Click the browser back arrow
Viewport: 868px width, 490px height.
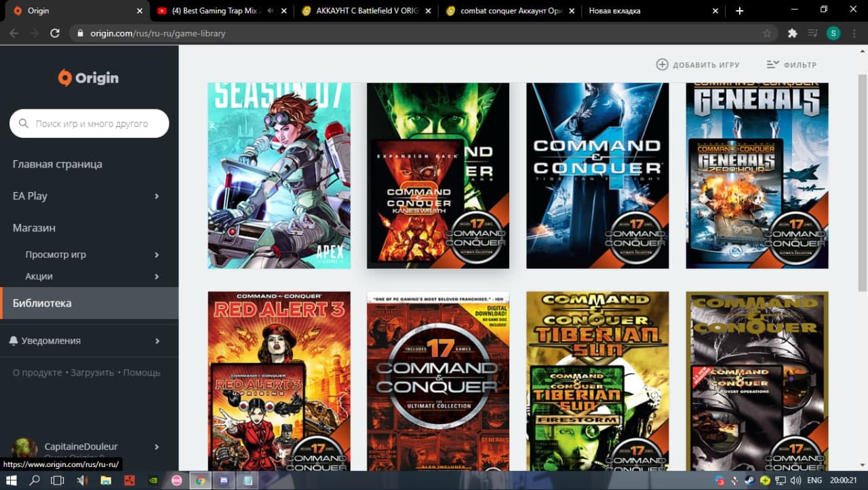click(14, 33)
